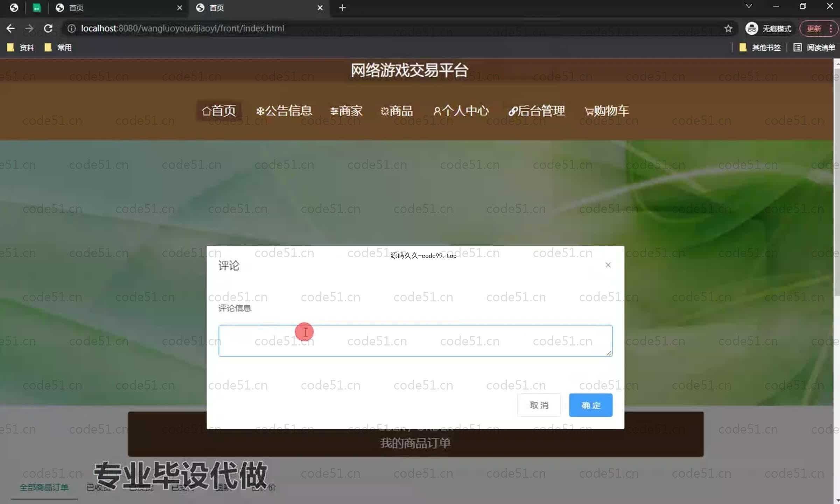Select the green pinned tab
The image size is (840, 504).
pyautogui.click(x=37, y=8)
